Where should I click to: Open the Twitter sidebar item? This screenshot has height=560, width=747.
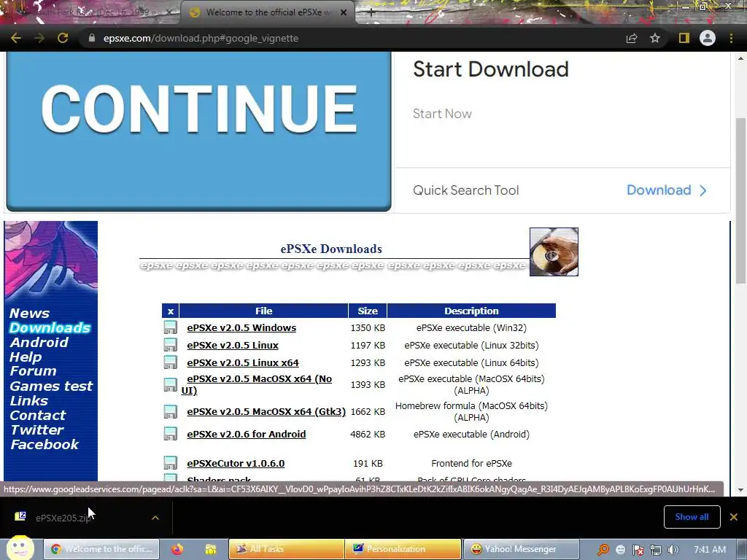[x=36, y=430]
